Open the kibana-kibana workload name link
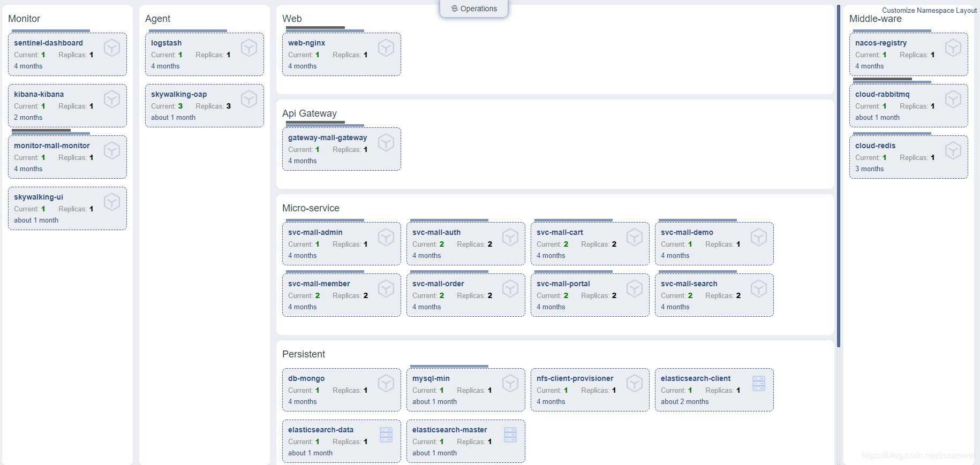Image resolution: width=980 pixels, height=465 pixels. 39,94
